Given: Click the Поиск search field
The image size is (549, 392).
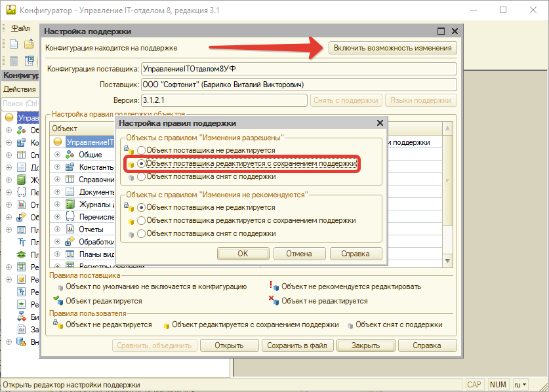Looking at the screenshot, I should 20,104.
